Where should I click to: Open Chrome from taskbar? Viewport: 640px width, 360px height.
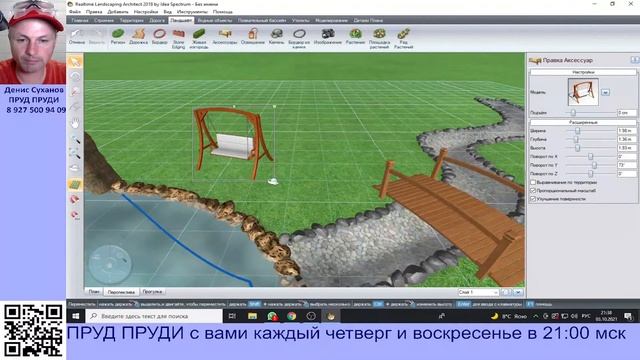[291, 316]
